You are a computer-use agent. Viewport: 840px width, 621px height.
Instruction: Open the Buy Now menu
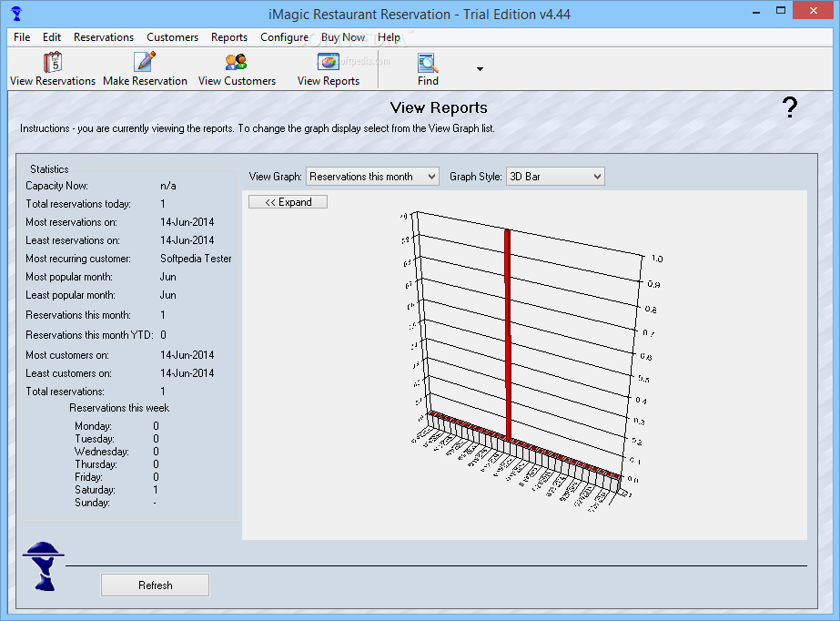[343, 37]
